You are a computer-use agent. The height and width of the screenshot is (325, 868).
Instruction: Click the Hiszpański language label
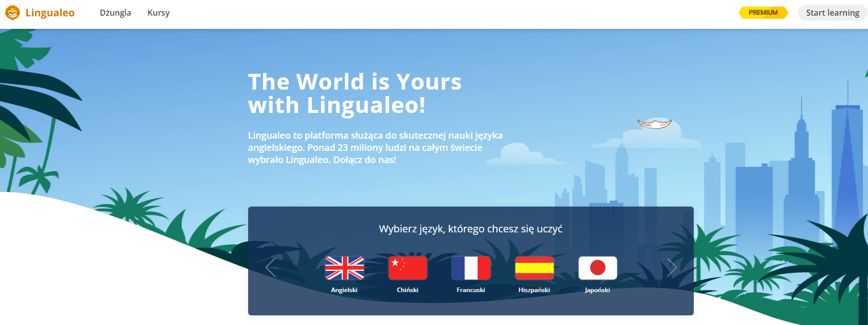534,290
